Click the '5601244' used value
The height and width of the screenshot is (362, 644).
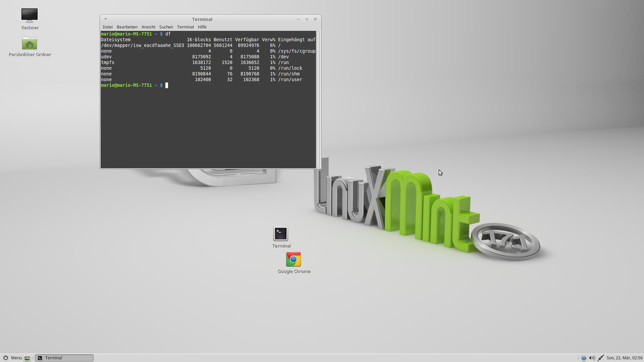point(223,45)
